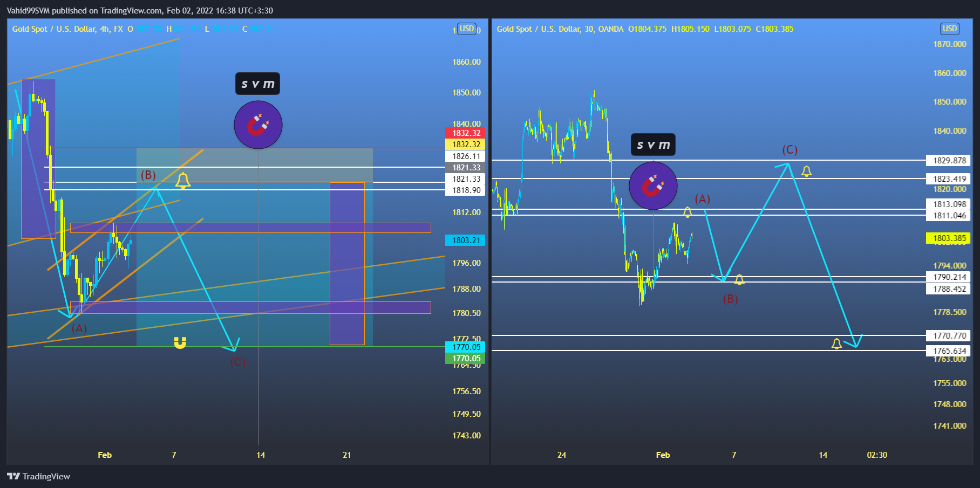This screenshot has height=488, width=980.
Task: Click the O1804.375 open value in the header
Action: [x=647, y=29]
